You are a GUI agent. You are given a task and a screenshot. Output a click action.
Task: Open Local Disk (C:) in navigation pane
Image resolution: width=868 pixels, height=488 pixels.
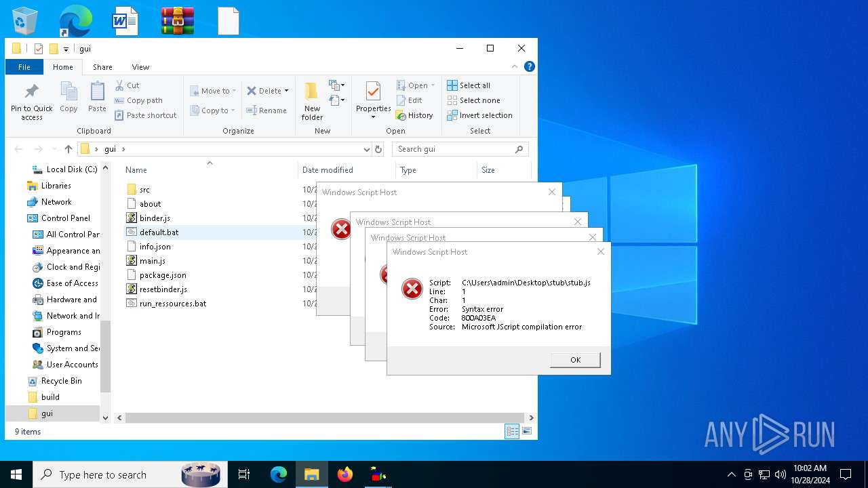click(x=64, y=169)
